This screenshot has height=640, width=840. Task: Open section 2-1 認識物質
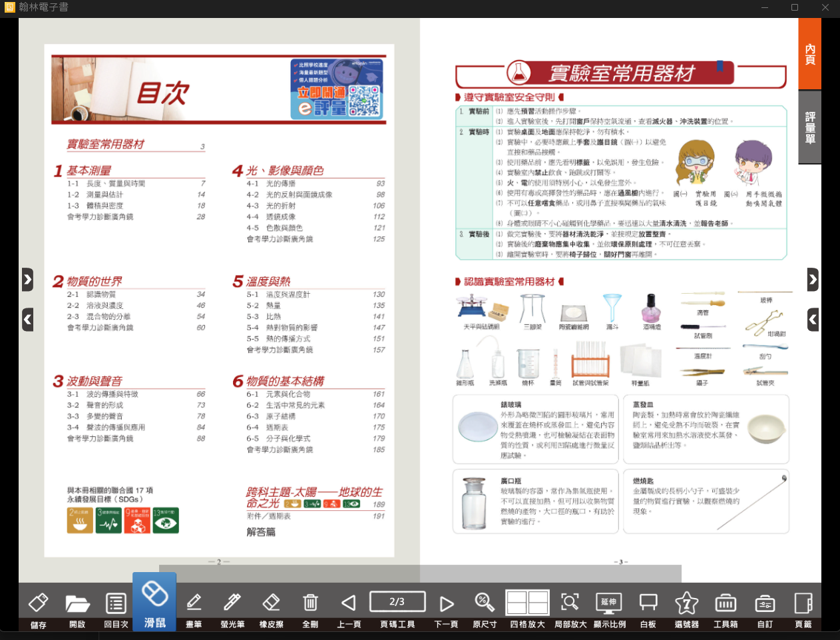136,294
